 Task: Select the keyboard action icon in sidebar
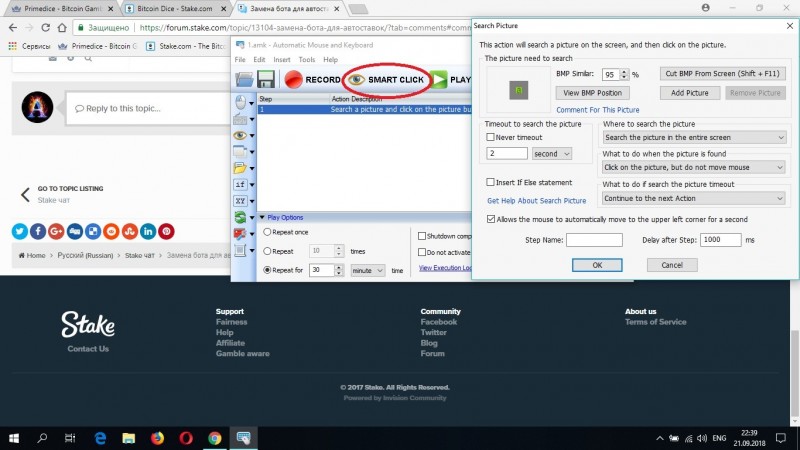tap(240, 119)
